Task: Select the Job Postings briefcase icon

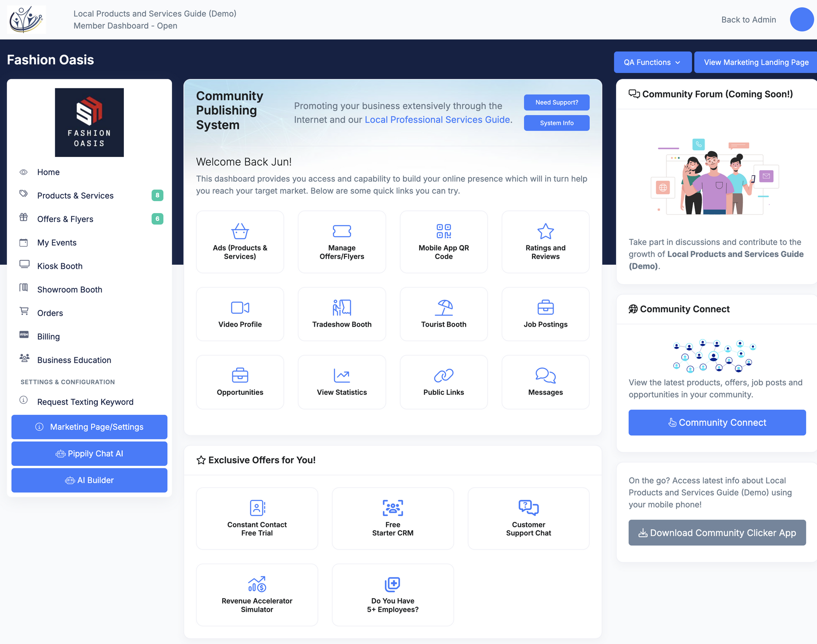Action: (x=545, y=308)
